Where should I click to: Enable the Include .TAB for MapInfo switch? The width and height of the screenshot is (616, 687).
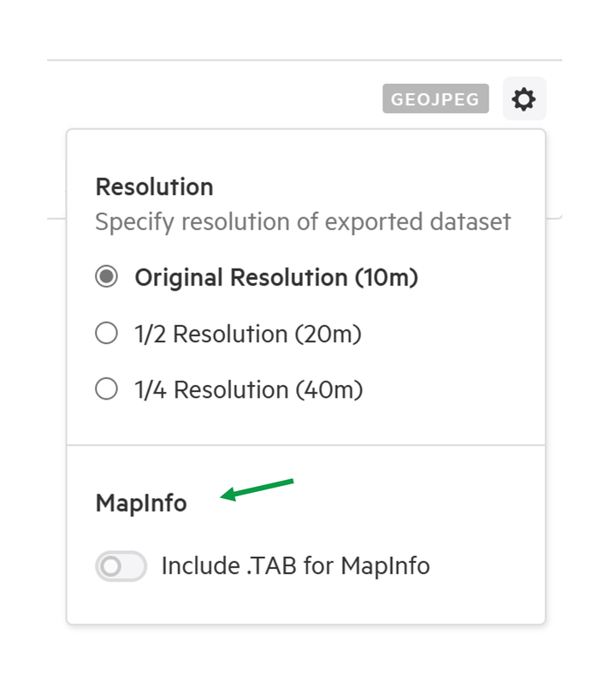pos(121,566)
